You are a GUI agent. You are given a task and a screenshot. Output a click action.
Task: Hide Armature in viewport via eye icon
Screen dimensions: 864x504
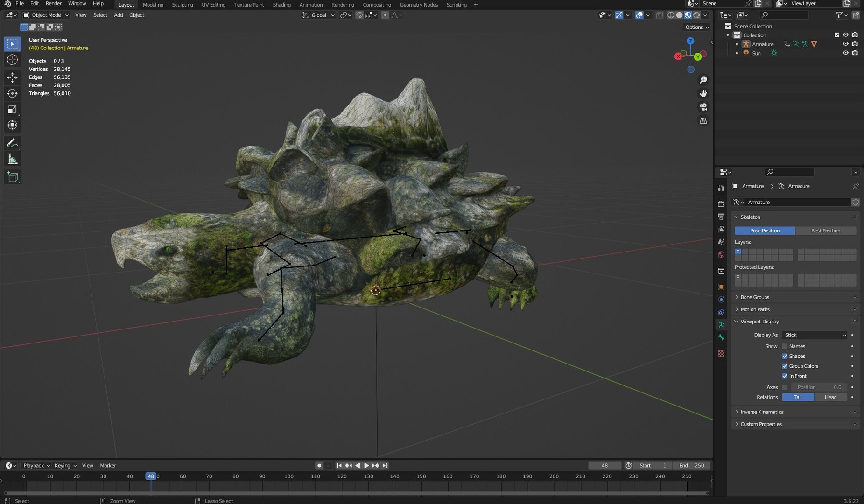coord(845,44)
